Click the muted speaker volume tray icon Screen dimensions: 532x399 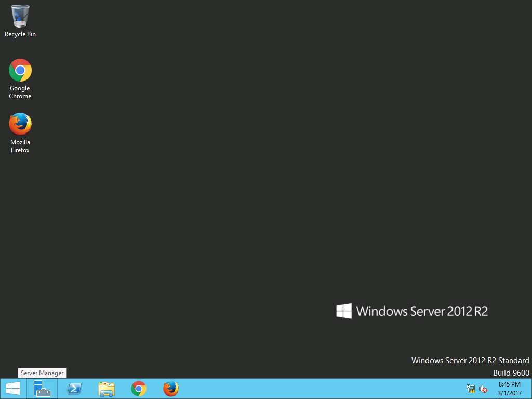483,389
